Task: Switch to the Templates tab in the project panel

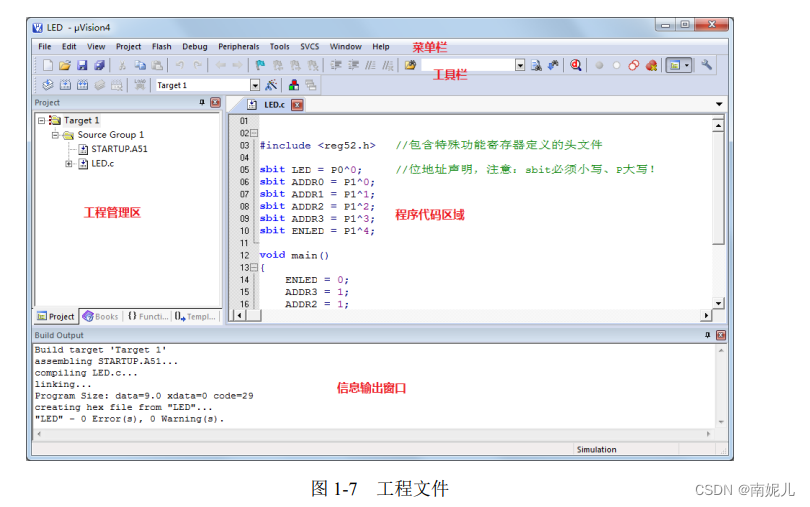Action: coord(195,316)
